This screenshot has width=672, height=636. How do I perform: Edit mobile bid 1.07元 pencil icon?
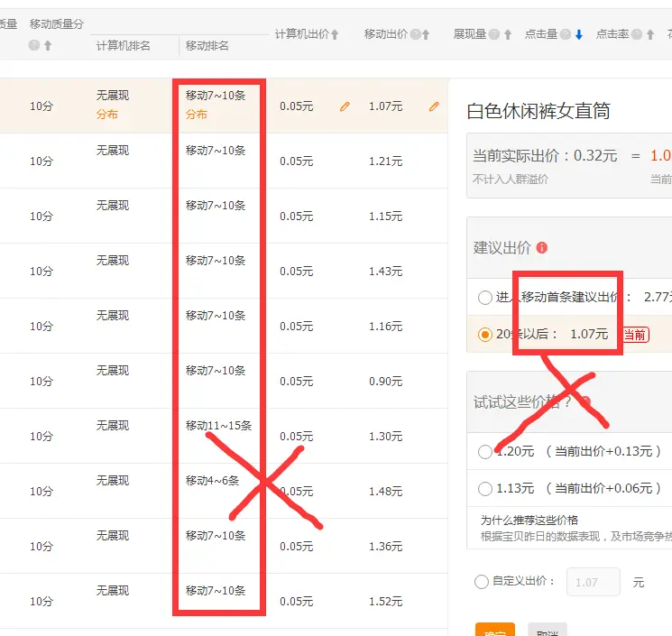[x=434, y=106]
